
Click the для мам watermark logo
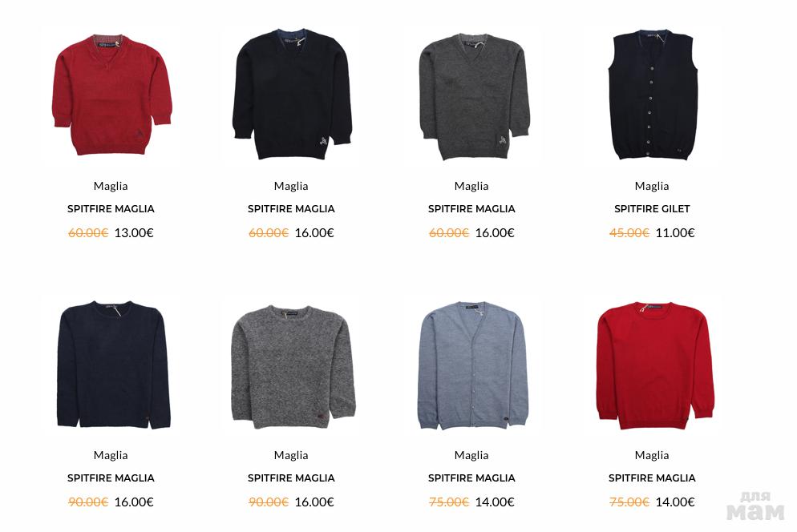tap(756, 506)
